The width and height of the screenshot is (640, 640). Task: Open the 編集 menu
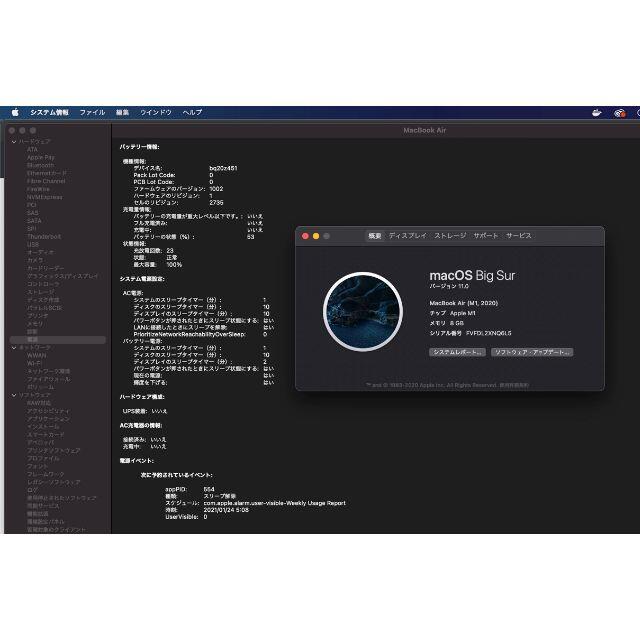click(x=122, y=112)
